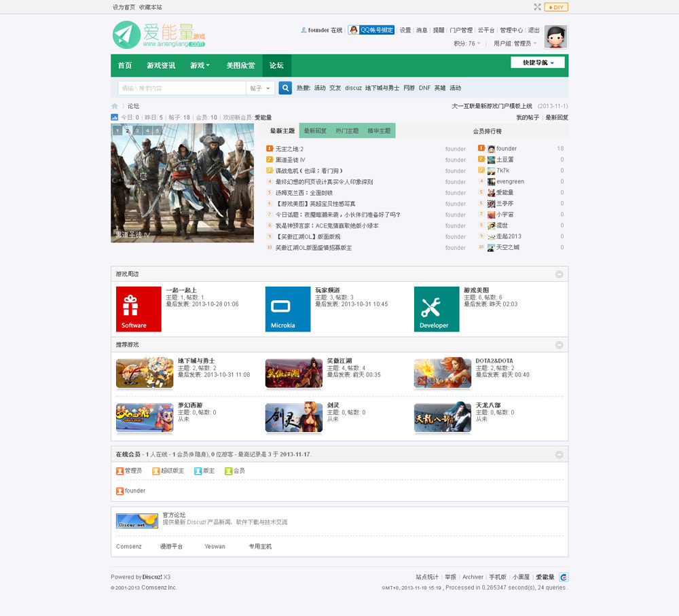
Task: Click the pirate slideshow image
Action: click(x=182, y=183)
